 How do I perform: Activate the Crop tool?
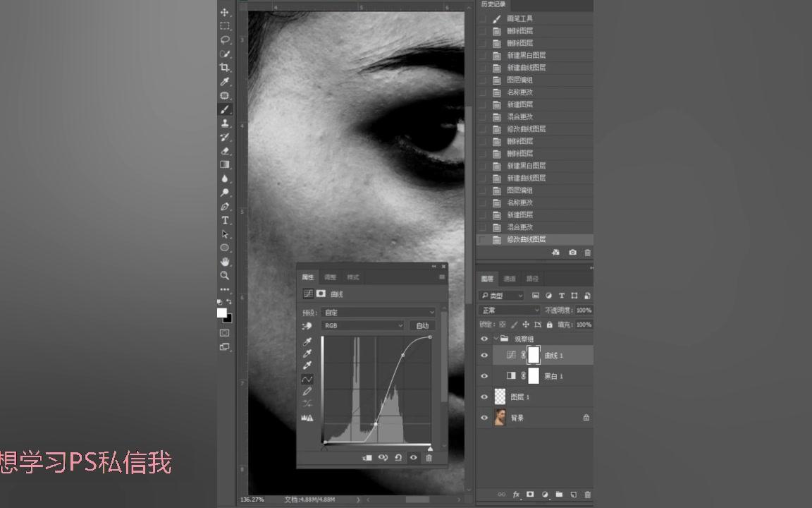click(226, 67)
